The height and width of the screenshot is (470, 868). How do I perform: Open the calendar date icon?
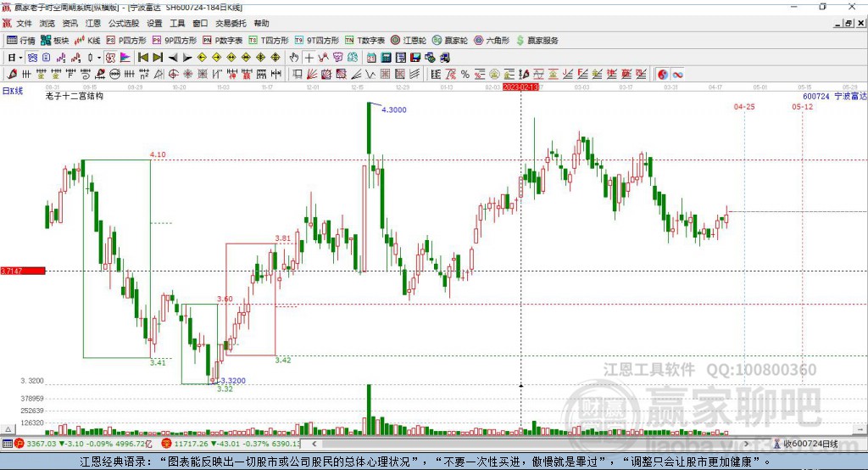pos(371,58)
